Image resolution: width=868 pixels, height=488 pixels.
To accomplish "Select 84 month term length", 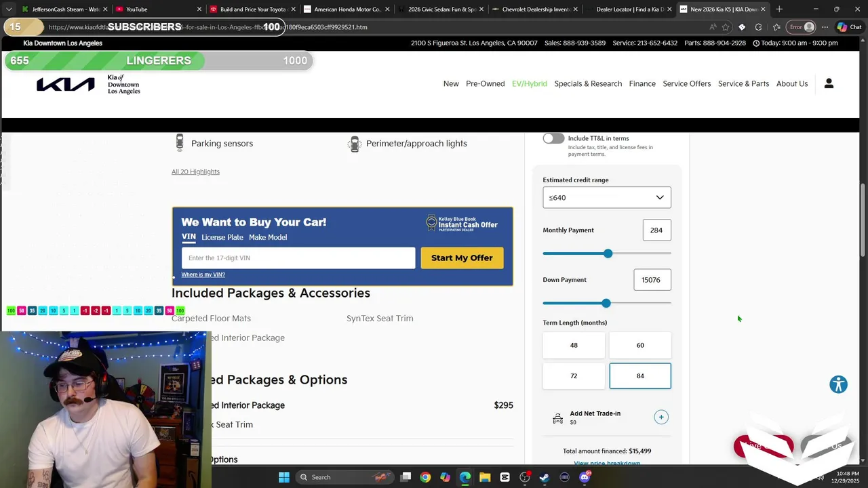I will click(x=640, y=375).
